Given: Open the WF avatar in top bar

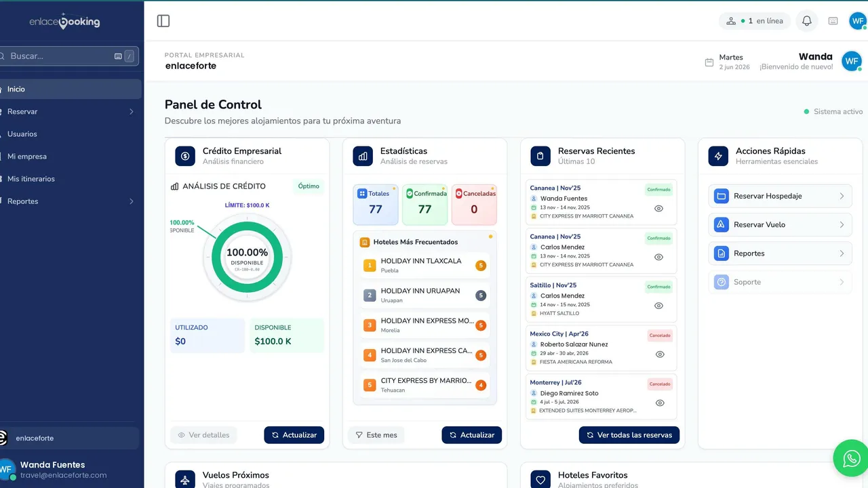Looking at the screenshot, I should point(857,21).
